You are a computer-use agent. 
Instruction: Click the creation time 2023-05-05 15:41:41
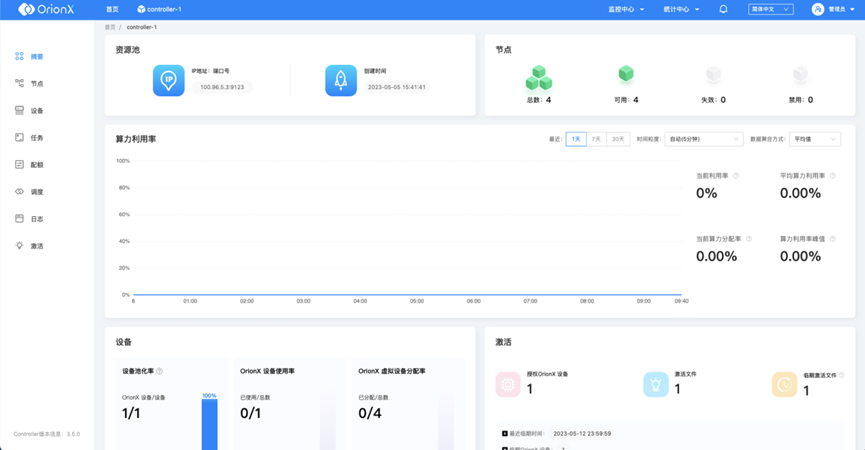click(397, 87)
